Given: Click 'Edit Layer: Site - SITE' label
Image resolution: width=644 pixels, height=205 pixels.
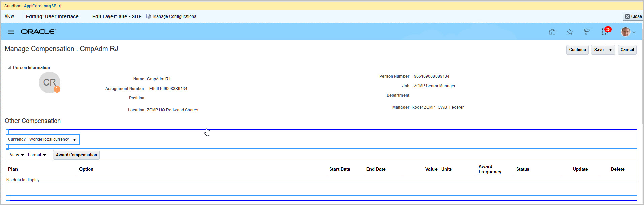Looking at the screenshot, I should 117,16.
